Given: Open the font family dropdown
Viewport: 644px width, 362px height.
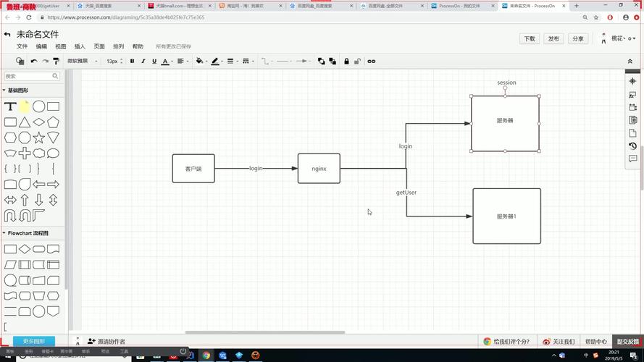Looking at the screenshot, I should click(82, 61).
